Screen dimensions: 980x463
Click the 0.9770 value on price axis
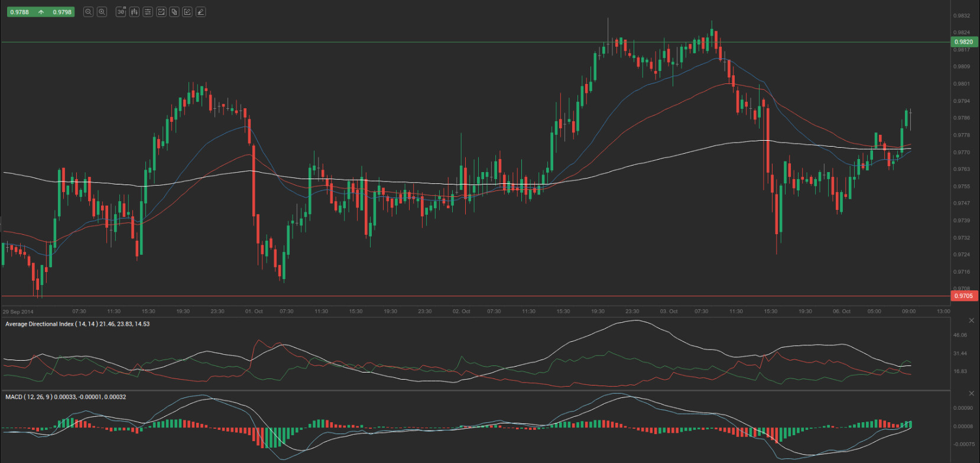coord(962,152)
